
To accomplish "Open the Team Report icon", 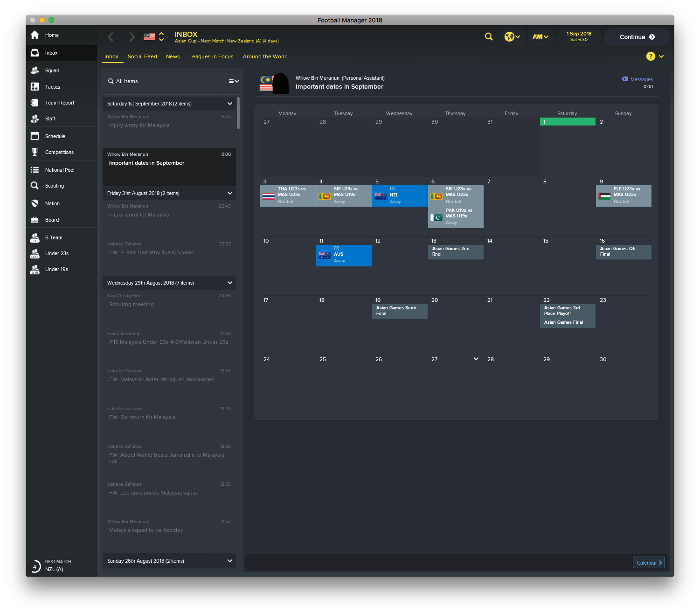I will (x=35, y=103).
